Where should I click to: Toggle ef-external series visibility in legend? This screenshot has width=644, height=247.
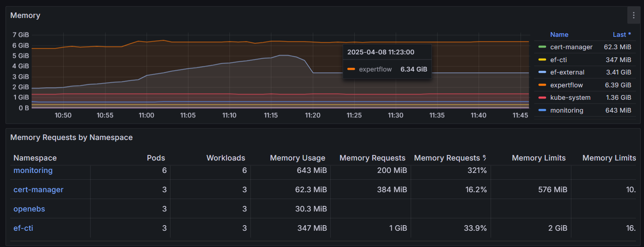(x=567, y=72)
